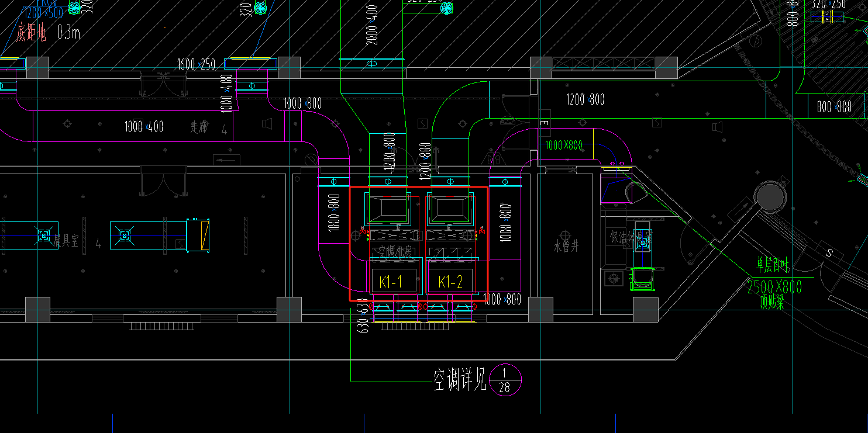The height and width of the screenshot is (433, 868).
Task: Select the S detector box right of E marker
Action: click(657, 123)
